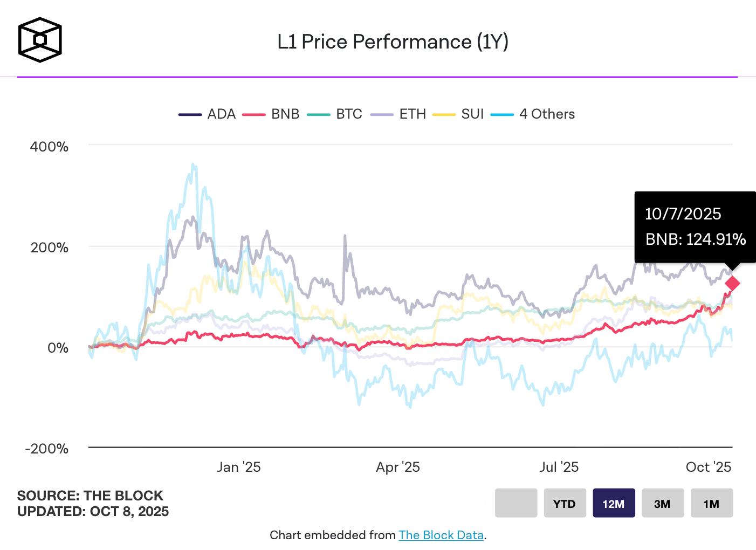Click the red BNB diamond data marker
756x550 pixels.
click(732, 283)
